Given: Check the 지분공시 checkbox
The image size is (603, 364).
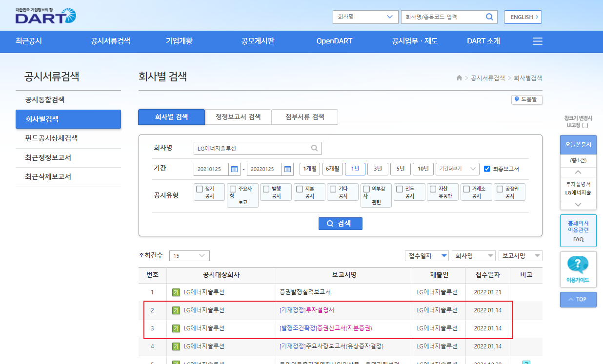Looking at the screenshot, I should (299, 189).
